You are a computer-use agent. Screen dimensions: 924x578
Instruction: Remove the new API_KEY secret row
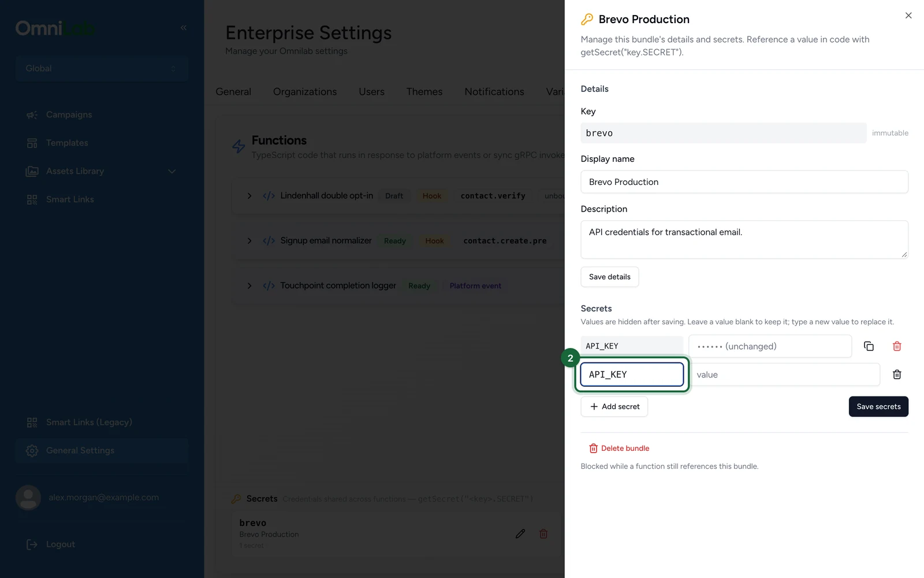click(x=897, y=375)
